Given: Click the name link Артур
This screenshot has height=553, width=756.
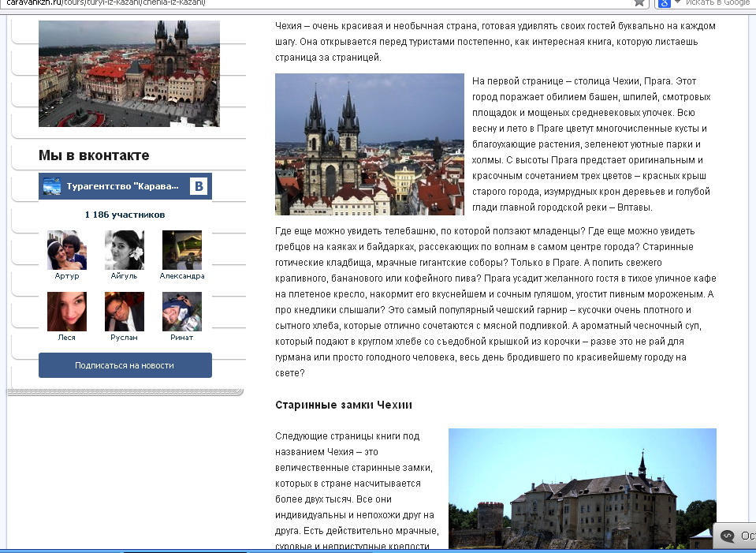Looking at the screenshot, I should 66,276.
